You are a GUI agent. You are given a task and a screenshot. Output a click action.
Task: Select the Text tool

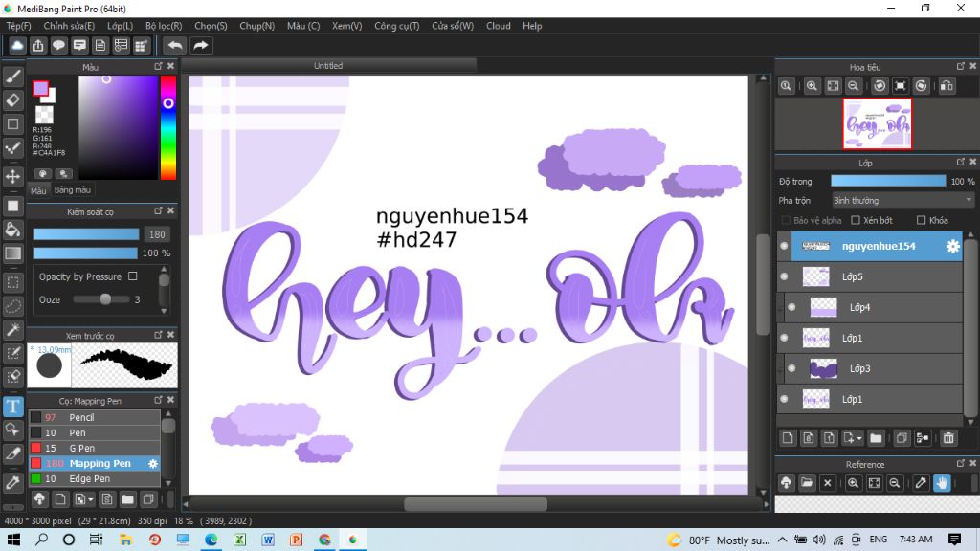click(x=13, y=406)
